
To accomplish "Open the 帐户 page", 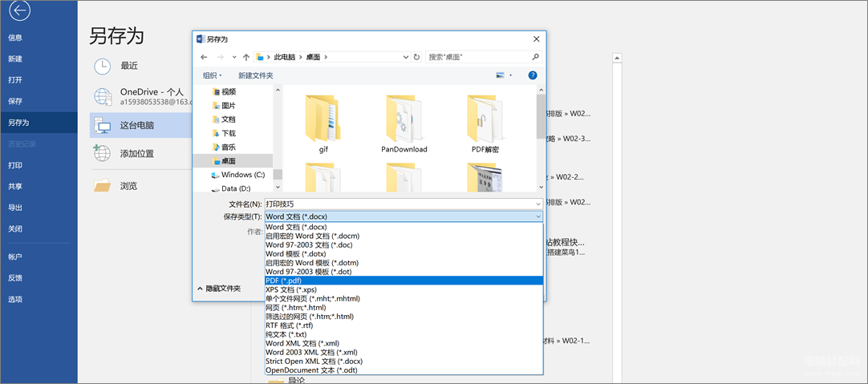I will click(15, 257).
